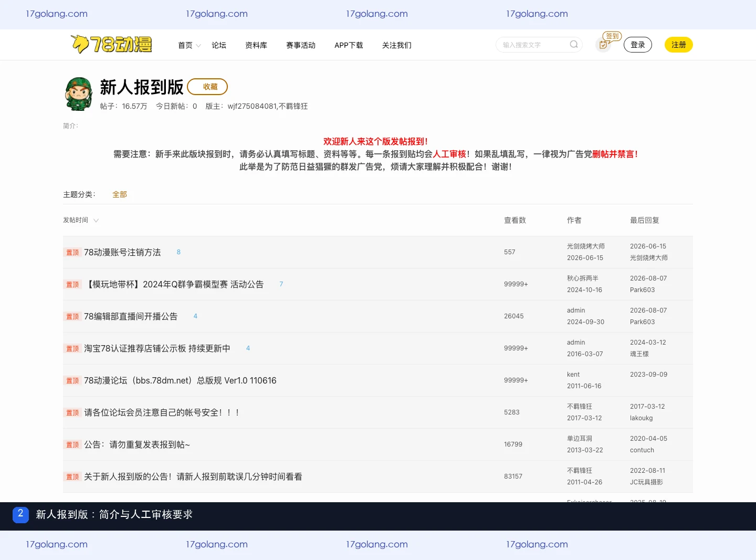
Task: Click the 收藏 favorite button
Action: point(207,87)
